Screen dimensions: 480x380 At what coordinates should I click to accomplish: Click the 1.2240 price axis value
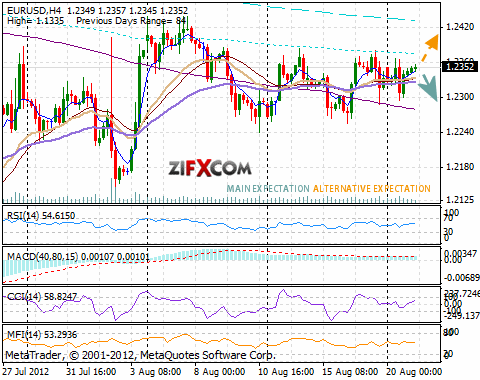pyautogui.click(x=460, y=132)
